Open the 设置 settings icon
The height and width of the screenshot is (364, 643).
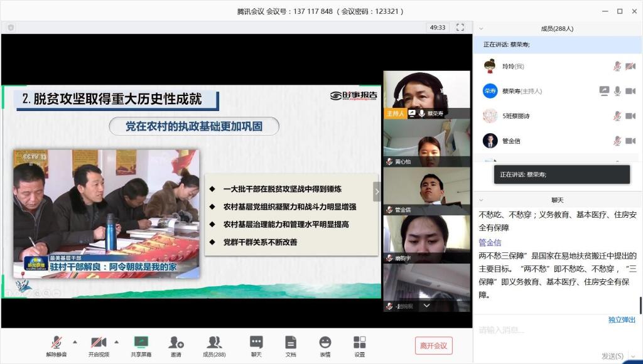tap(360, 346)
